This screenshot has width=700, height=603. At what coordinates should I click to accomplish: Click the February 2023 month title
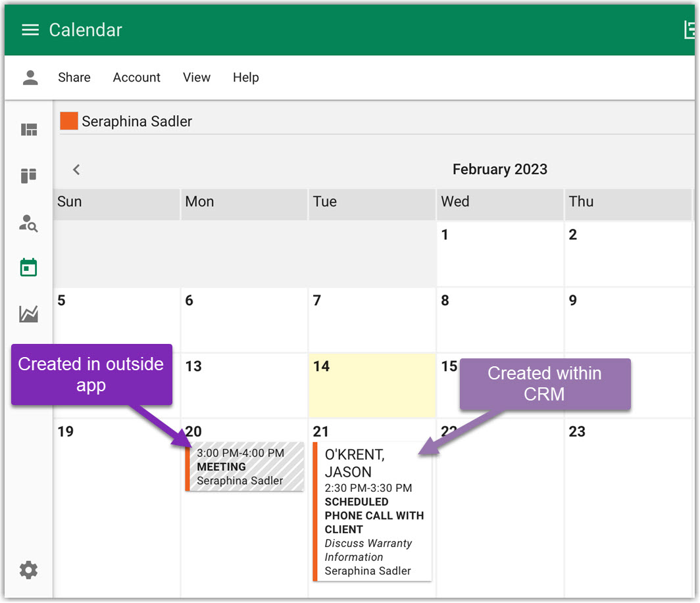[500, 170]
